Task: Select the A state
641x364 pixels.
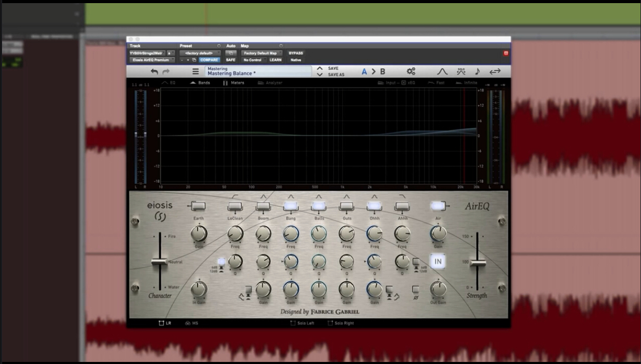Action: [x=364, y=71]
